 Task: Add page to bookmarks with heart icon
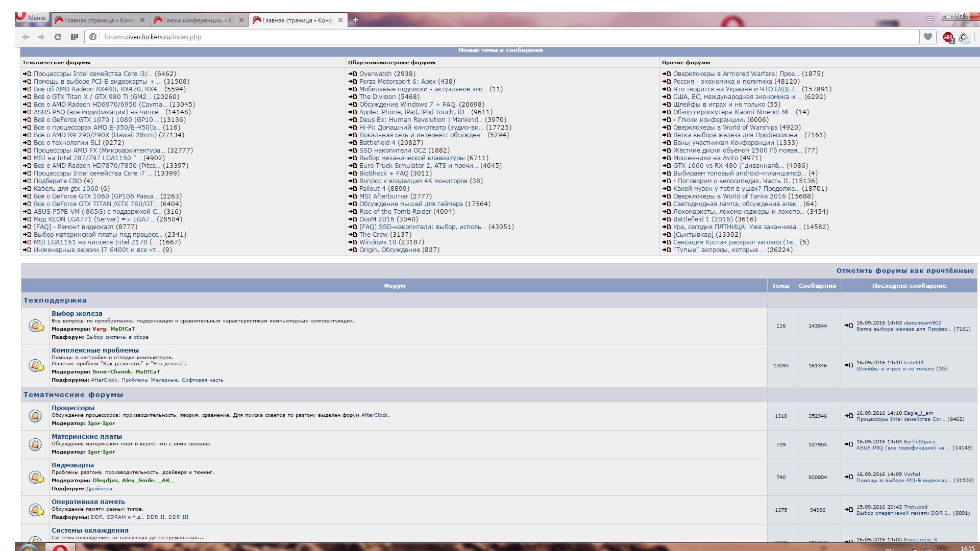click(x=928, y=37)
